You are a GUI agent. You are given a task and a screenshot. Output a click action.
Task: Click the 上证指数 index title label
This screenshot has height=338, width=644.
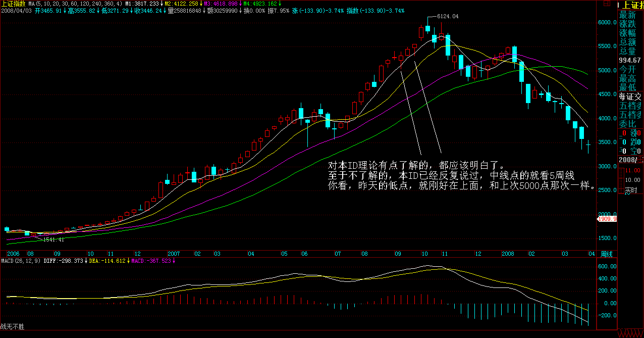[13, 4]
